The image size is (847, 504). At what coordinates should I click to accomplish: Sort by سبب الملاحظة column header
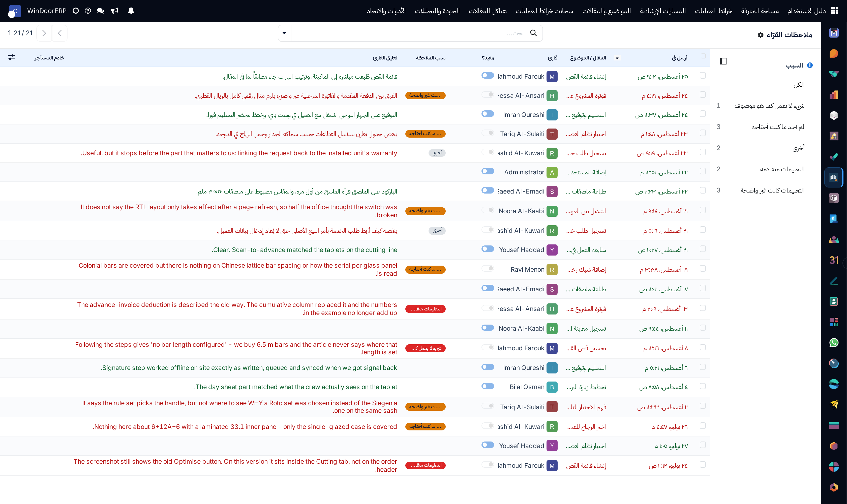pos(431,58)
